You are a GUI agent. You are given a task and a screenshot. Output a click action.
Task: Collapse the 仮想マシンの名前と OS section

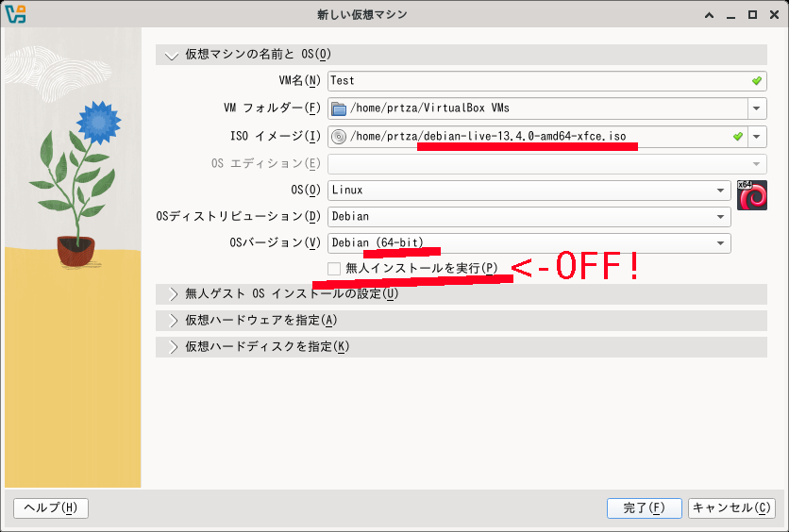(x=172, y=55)
